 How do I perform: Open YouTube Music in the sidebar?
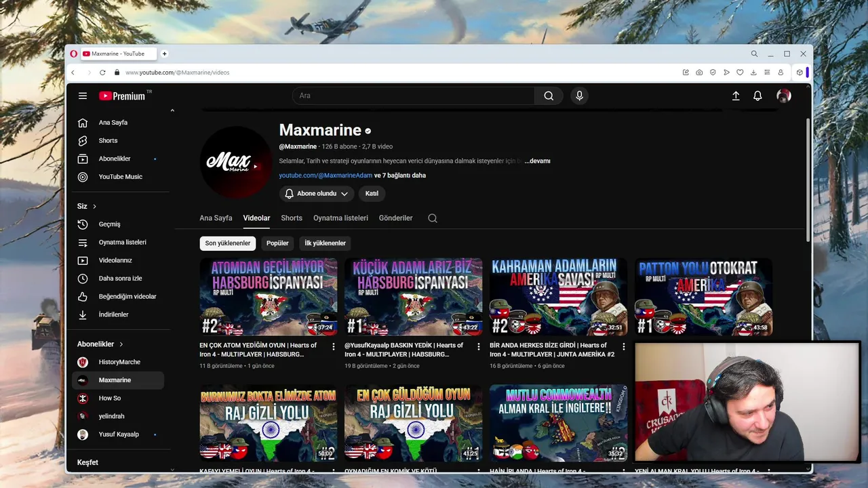(118, 177)
